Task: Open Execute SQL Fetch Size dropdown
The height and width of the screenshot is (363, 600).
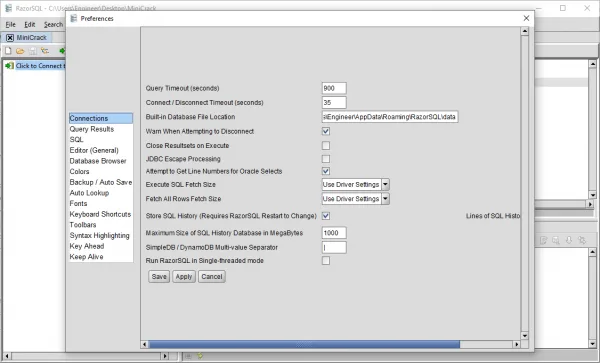Action: 385,184
